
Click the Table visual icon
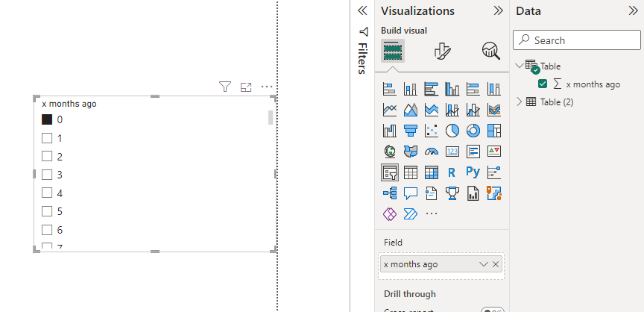pos(410,172)
